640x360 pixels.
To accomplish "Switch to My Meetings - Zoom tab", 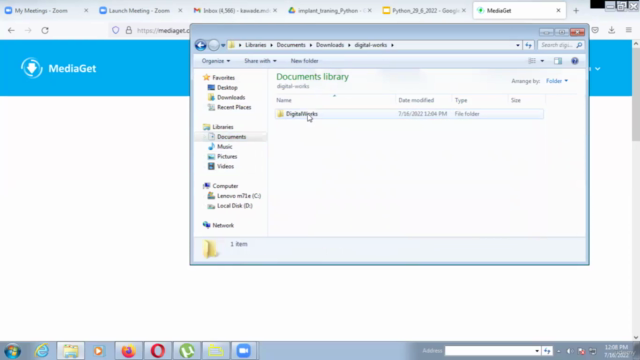I will coord(46,11).
